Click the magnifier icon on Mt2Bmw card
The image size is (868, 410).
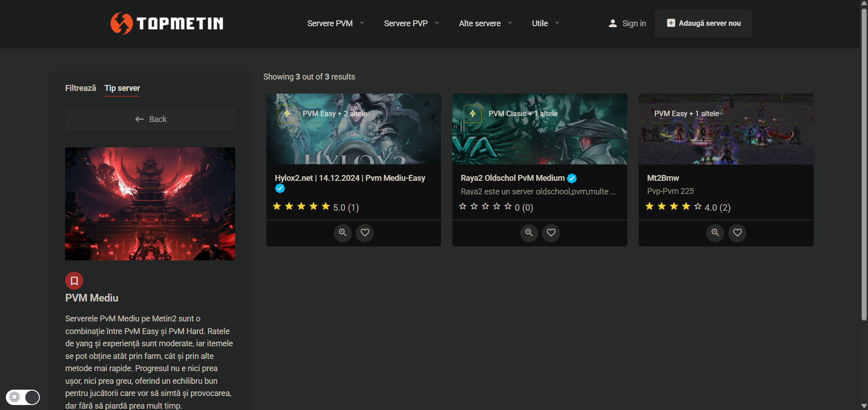tap(715, 233)
